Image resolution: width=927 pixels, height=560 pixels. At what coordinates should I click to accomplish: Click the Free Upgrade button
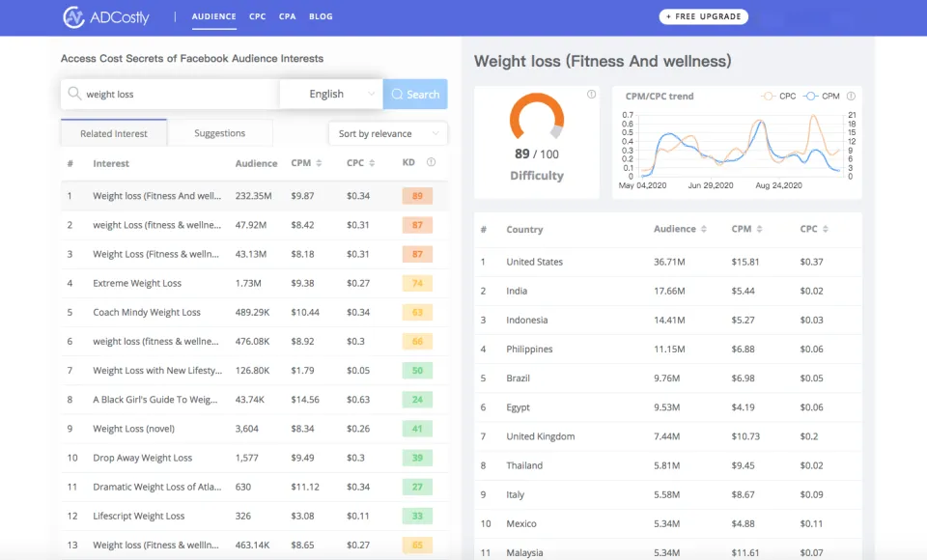704,16
